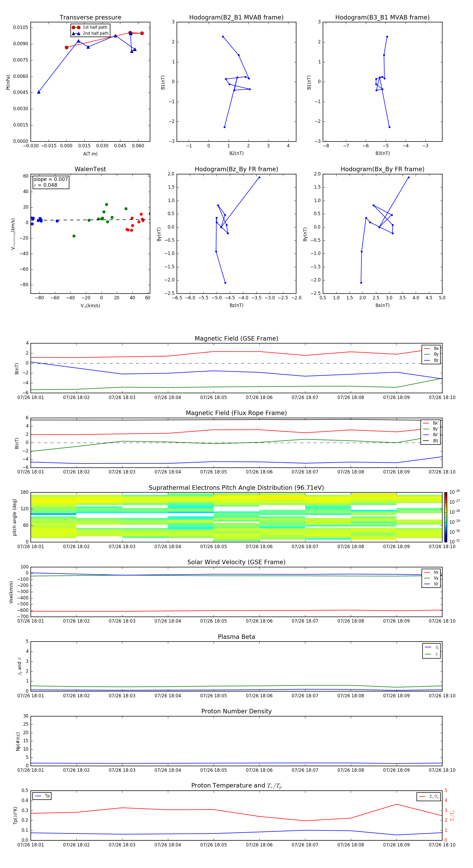Screen dimensions: 473x868
Task: Click the 'A(T·m)' x-axis label
Action: 90,154
